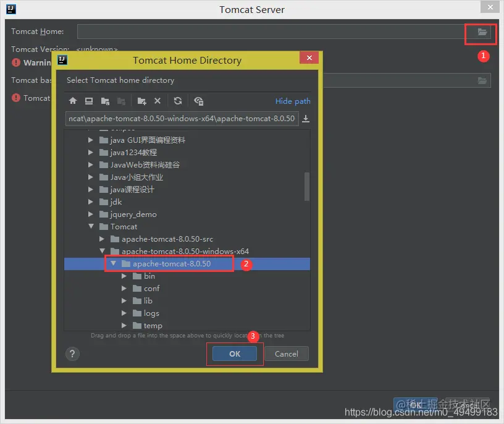Screen dimensions: 504x424
Task: Expand the jdk folder arrow
Action: (91, 201)
